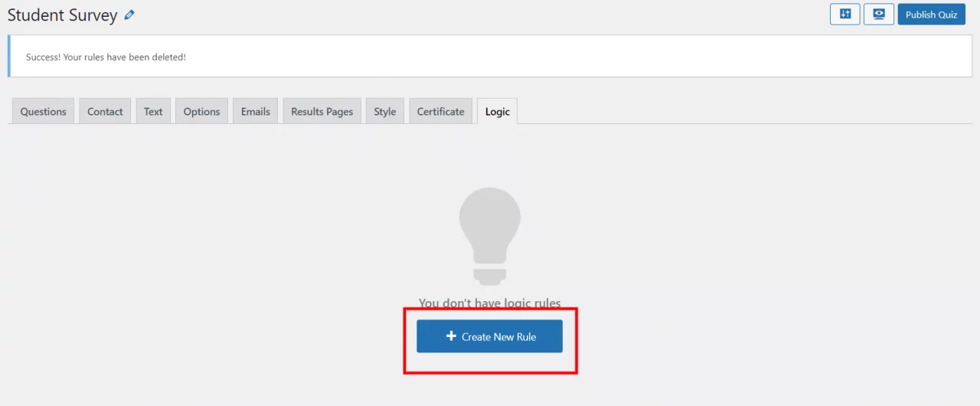Open the quiz settings sliders icon button
The width and height of the screenshot is (980, 406).
point(845,15)
